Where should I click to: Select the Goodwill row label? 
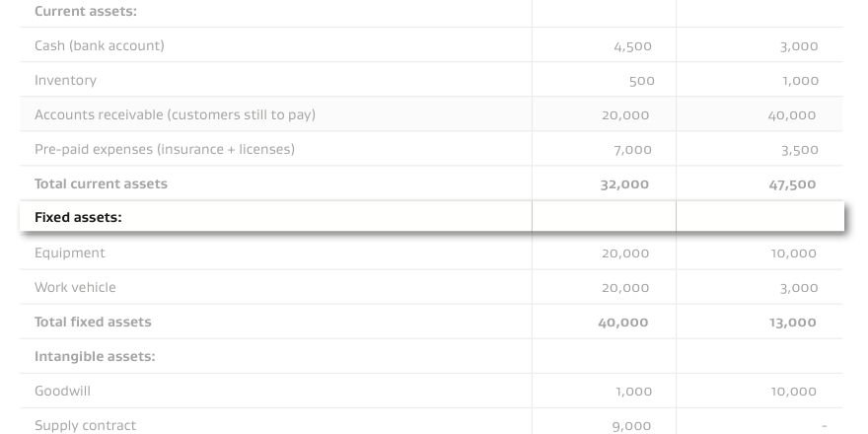[x=62, y=391]
